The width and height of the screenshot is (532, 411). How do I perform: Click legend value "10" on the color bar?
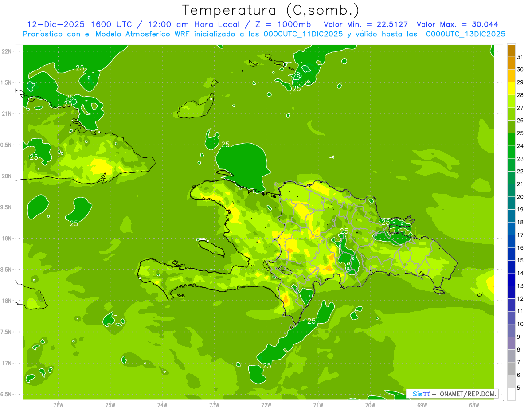tap(520, 324)
